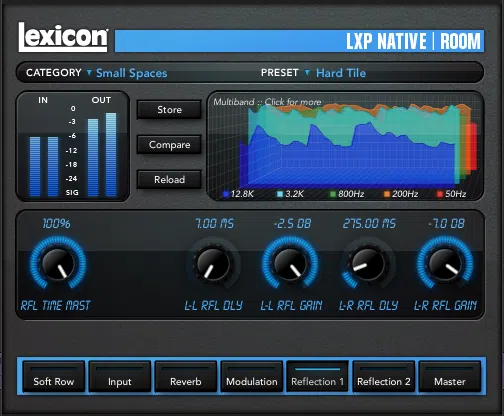
Task: Click the L-L RFL GAIN knob
Action: pyautogui.click(x=290, y=264)
